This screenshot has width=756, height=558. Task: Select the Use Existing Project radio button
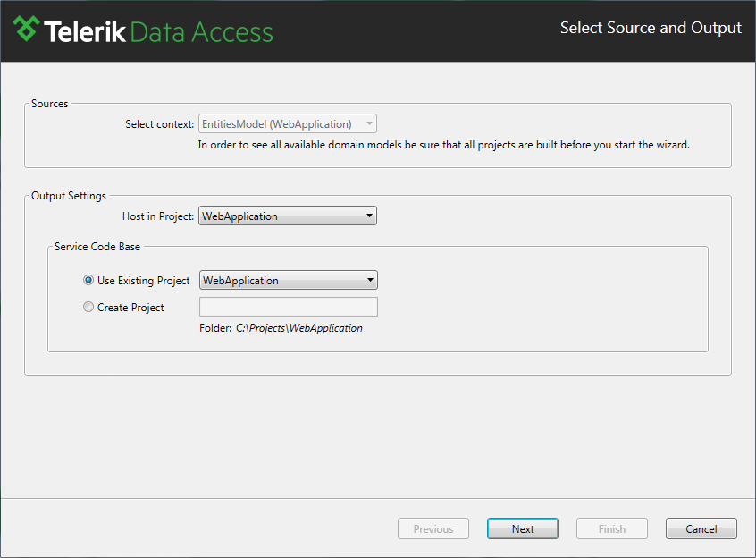coord(88,280)
